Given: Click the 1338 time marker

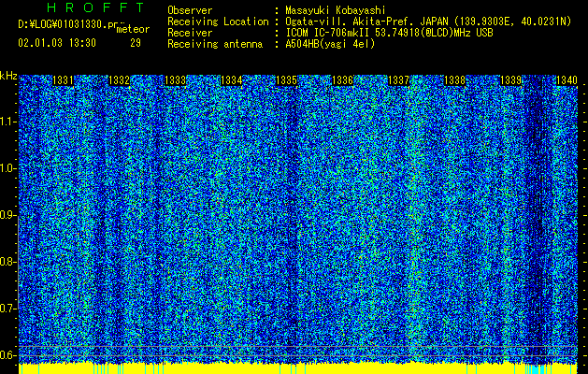Looking at the screenshot, I should pyautogui.click(x=454, y=80).
